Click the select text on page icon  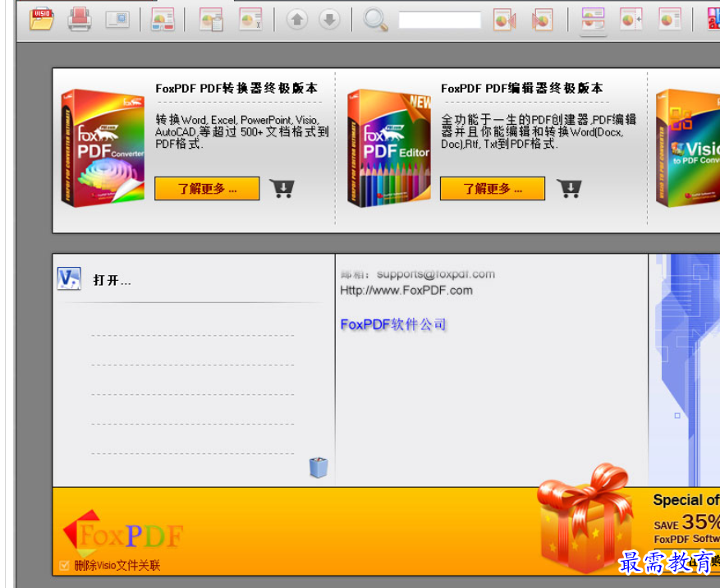[250, 20]
